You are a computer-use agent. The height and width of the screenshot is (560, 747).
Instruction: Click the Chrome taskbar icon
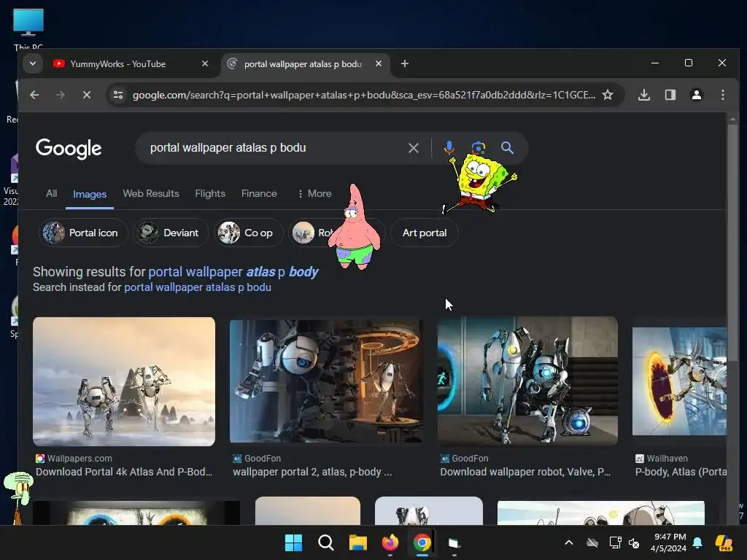[422, 542]
